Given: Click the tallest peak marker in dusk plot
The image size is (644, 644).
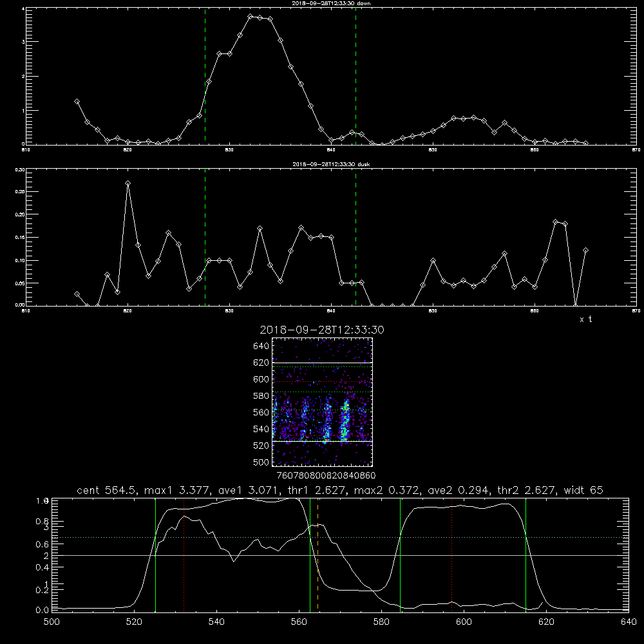Looking at the screenshot, I should point(128,183).
